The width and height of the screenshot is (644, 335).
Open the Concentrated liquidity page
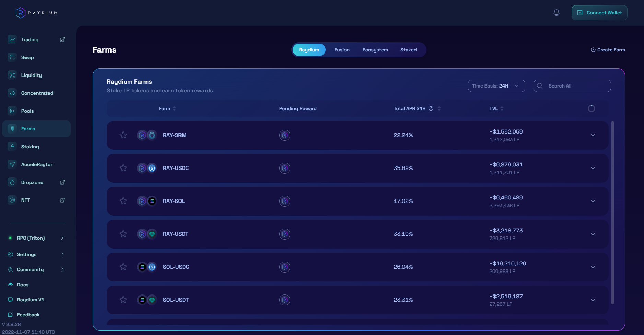pos(36,93)
